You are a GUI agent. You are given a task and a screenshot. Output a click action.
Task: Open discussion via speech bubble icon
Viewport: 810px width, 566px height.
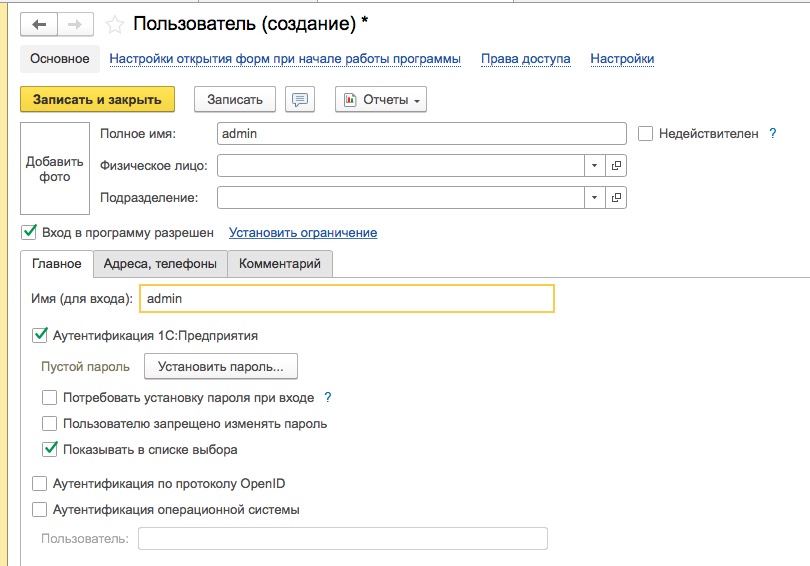tap(300, 99)
